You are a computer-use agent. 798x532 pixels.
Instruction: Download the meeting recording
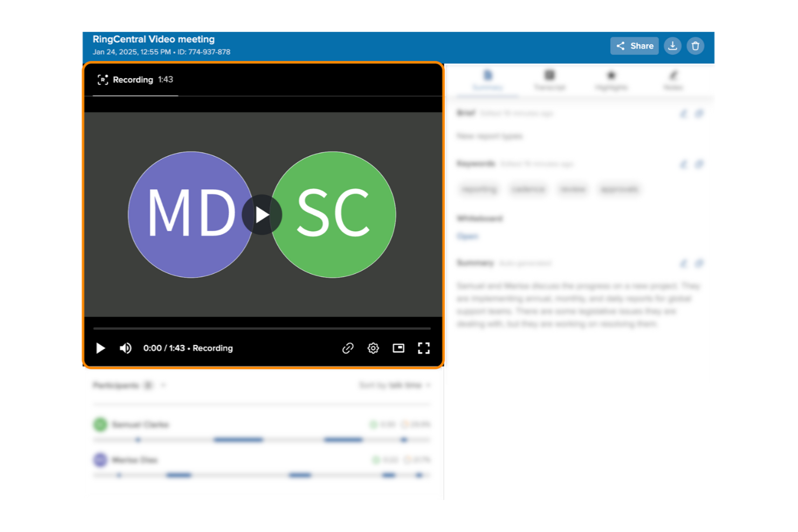(x=672, y=46)
